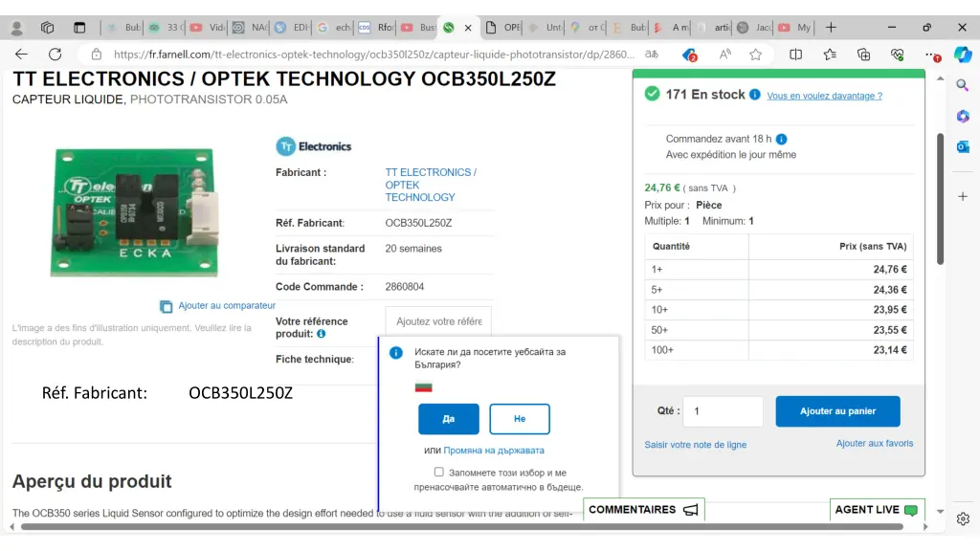
Task: Click the Ajouter aux favoris link
Action: [x=875, y=444]
